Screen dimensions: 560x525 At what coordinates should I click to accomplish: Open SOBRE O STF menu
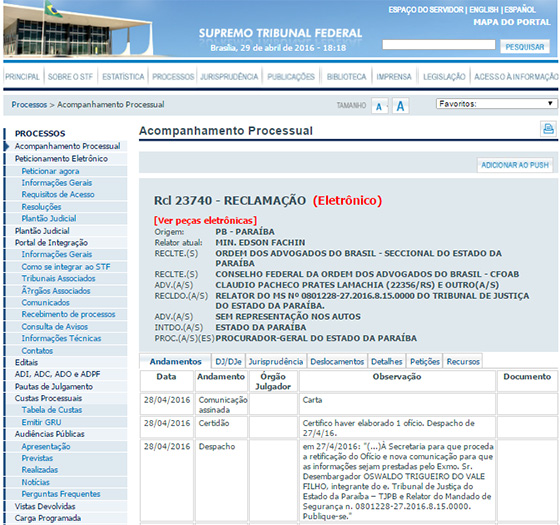tap(70, 77)
